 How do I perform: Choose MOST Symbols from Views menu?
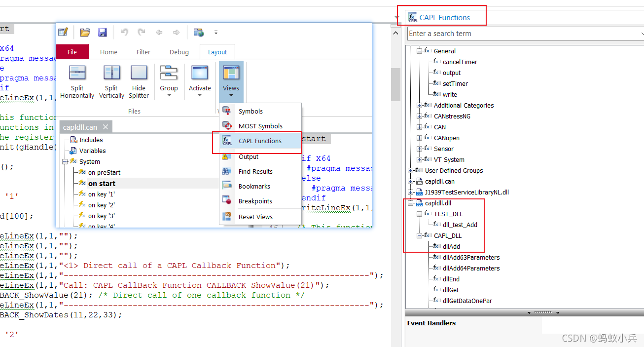point(260,126)
